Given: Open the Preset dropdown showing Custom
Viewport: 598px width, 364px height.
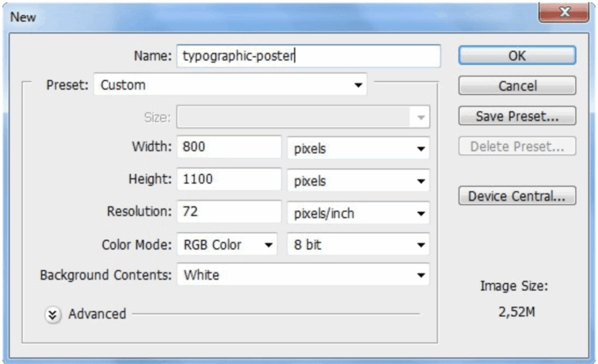Looking at the screenshot, I should pos(230,85).
